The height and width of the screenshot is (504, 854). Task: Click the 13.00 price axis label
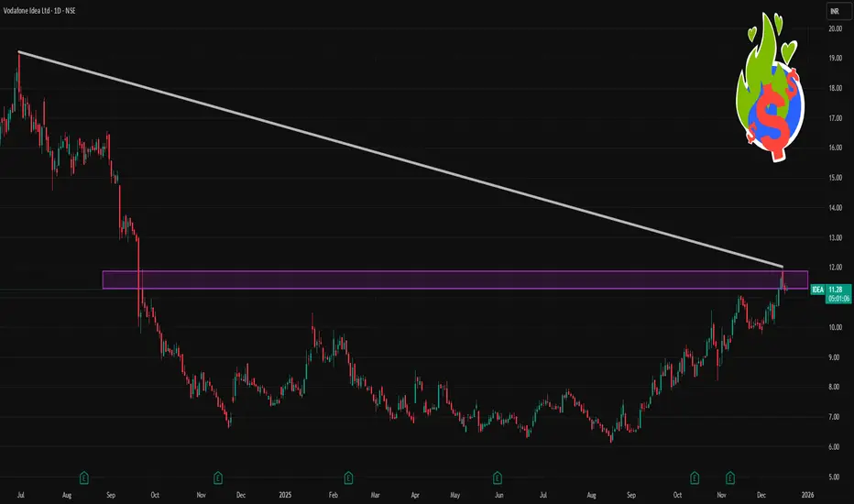click(835, 237)
